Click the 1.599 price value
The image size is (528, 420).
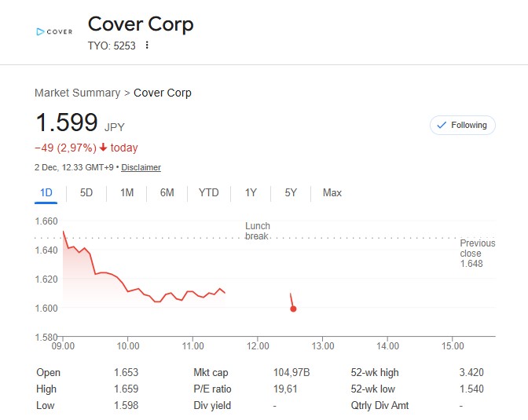[x=67, y=122]
